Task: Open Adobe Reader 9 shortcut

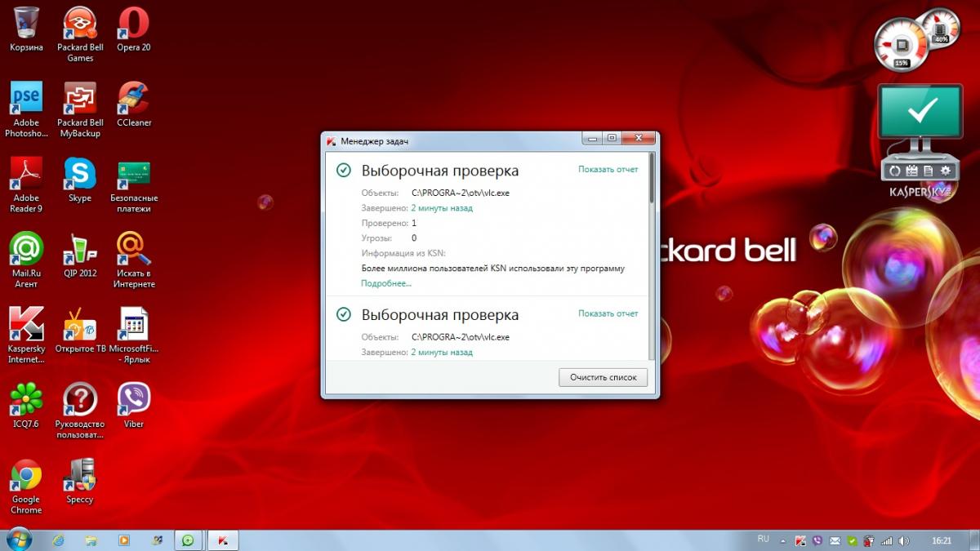Action: click(x=26, y=184)
